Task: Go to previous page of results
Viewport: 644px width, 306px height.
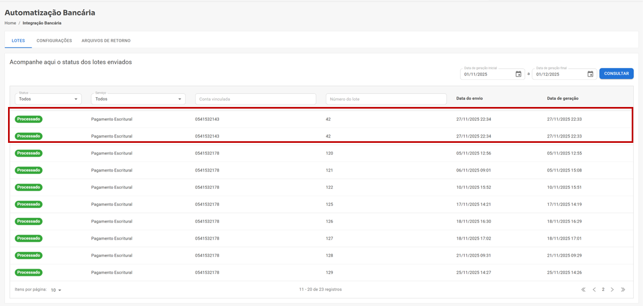Action: pyautogui.click(x=594, y=289)
